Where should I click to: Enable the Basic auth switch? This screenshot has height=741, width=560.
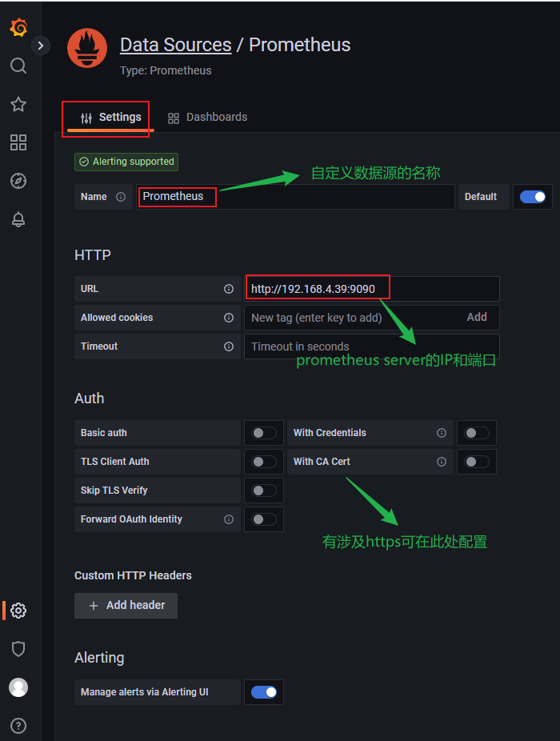tap(264, 433)
